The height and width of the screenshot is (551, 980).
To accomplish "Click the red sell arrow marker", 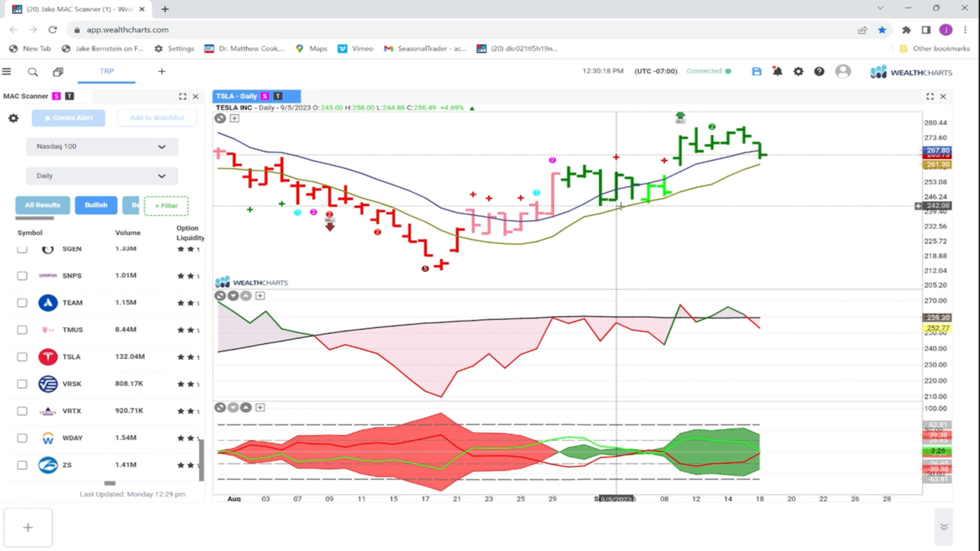I will [x=330, y=225].
